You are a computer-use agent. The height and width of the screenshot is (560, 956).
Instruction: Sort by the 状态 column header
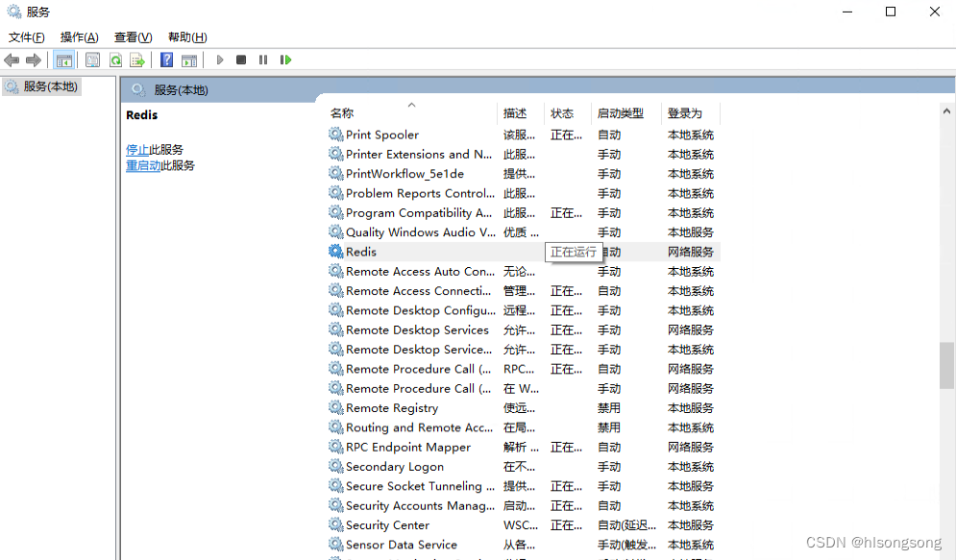tap(561, 112)
